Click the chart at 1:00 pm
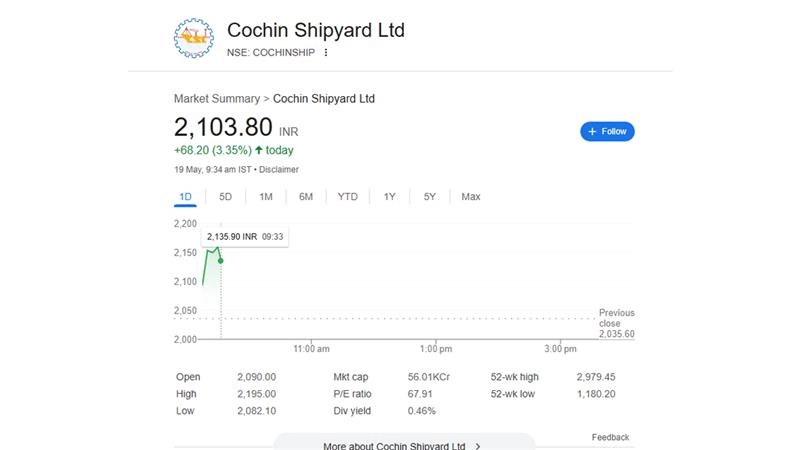This screenshot has width=800, height=450. tap(436, 300)
